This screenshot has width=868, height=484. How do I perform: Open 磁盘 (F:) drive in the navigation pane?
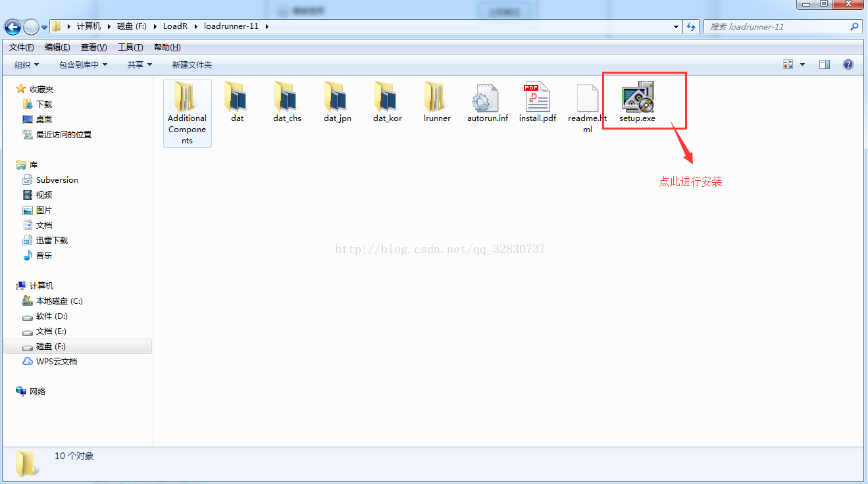coord(78,346)
